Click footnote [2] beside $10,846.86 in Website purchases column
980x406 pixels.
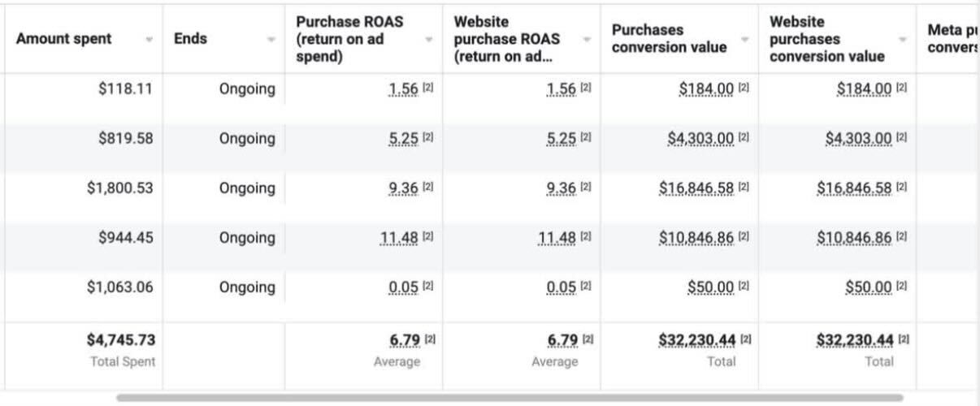[x=902, y=237]
